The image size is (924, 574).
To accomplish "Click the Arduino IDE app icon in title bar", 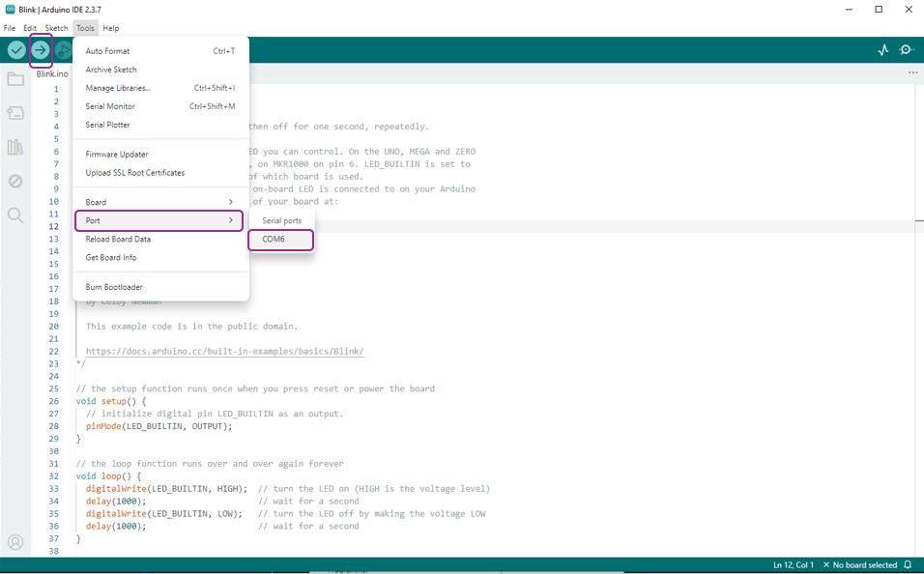I will [x=10, y=9].
